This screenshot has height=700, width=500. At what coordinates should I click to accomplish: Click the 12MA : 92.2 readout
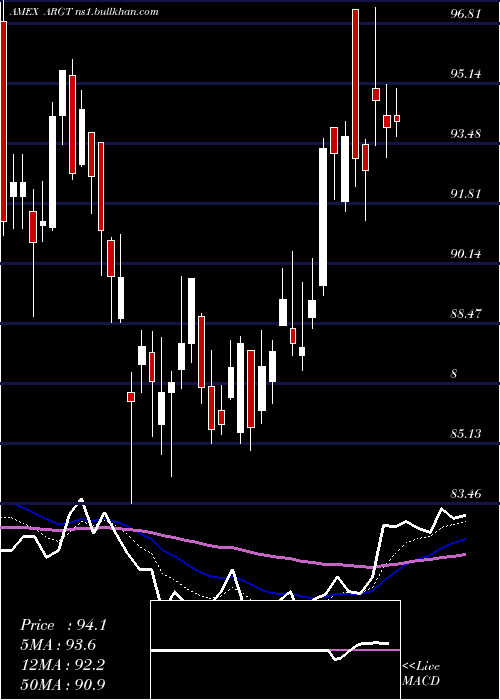pyautogui.click(x=62, y=665)
